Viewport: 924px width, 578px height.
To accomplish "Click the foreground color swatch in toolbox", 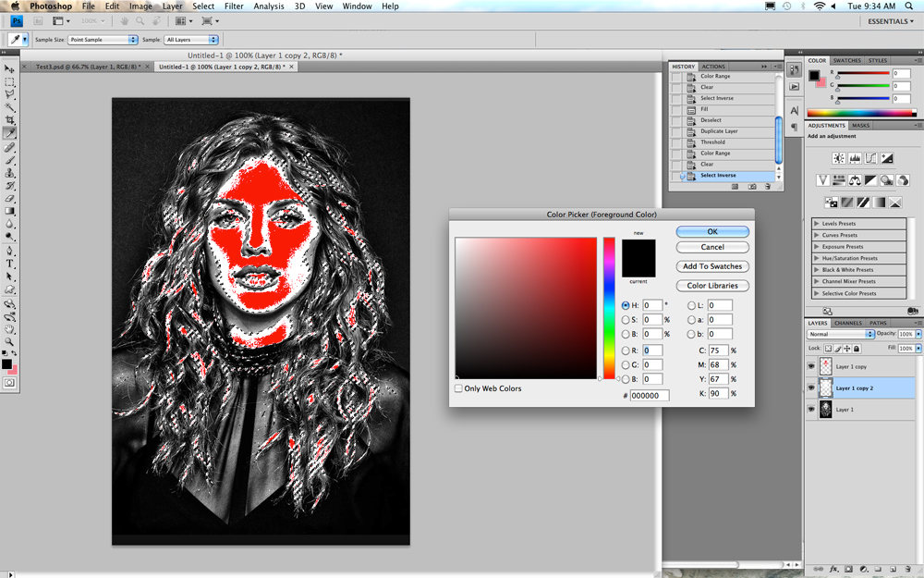I will (x=6, y=363).
